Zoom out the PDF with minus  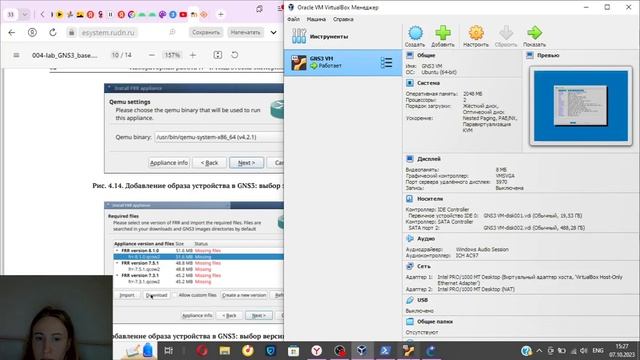[151, 55]
